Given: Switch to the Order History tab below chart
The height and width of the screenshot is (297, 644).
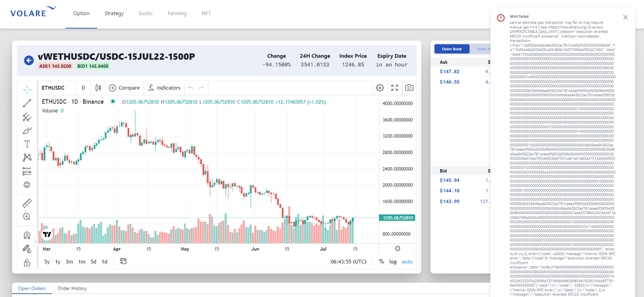Looking at the screenshot, I should tap(72, 288).
